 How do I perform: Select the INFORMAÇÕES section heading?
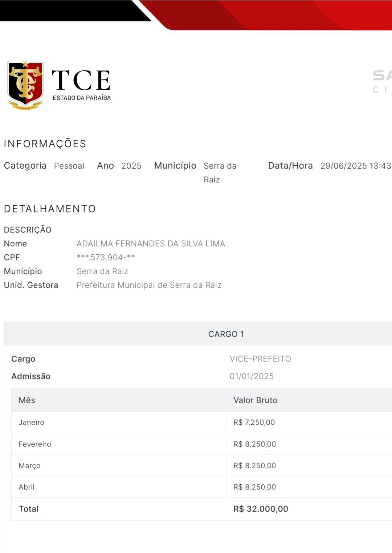tap(45, 144)
